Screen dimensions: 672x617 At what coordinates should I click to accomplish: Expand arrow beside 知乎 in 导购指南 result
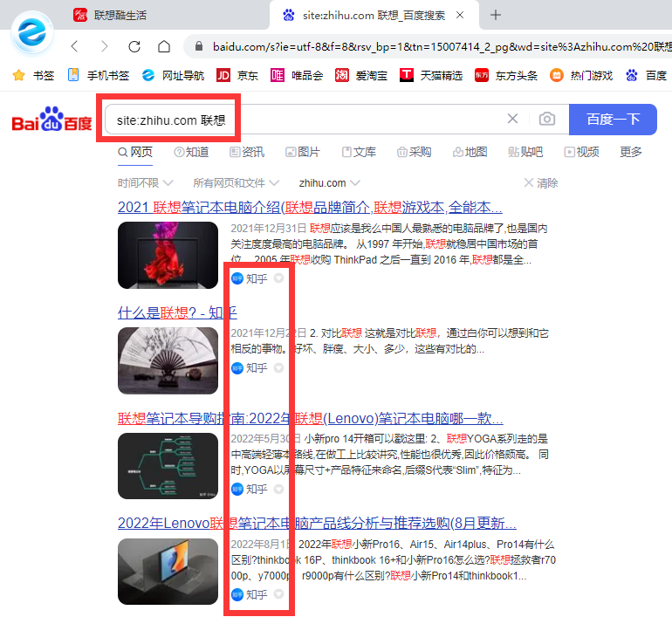point(279,489)
